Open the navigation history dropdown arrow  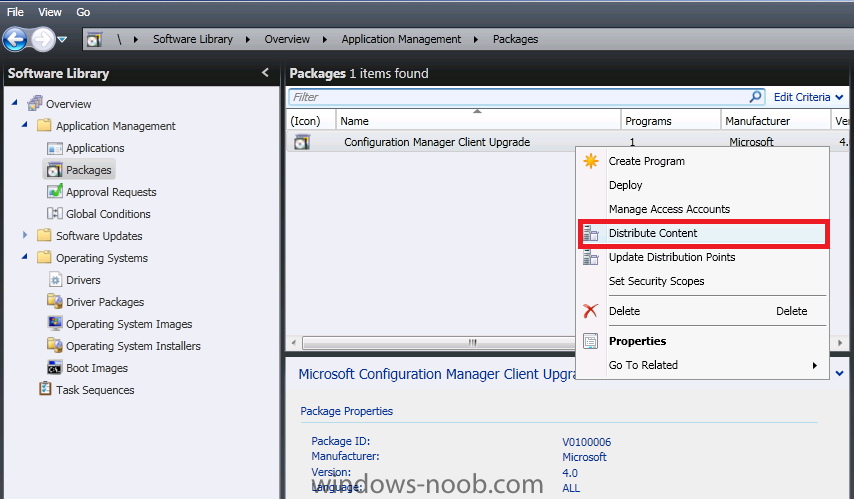(62, 39)
